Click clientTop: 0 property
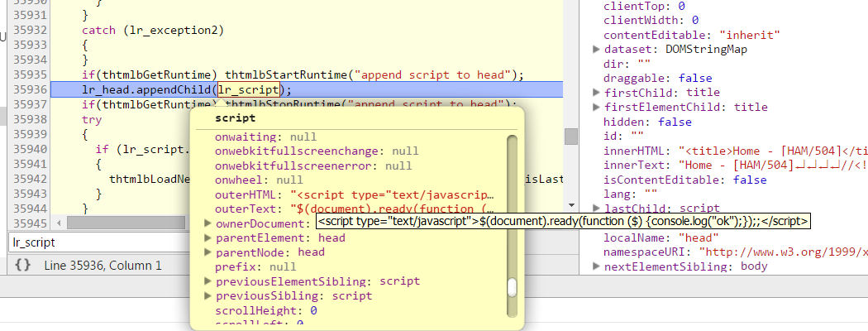The image size is (868, 331). coord(644,6)
